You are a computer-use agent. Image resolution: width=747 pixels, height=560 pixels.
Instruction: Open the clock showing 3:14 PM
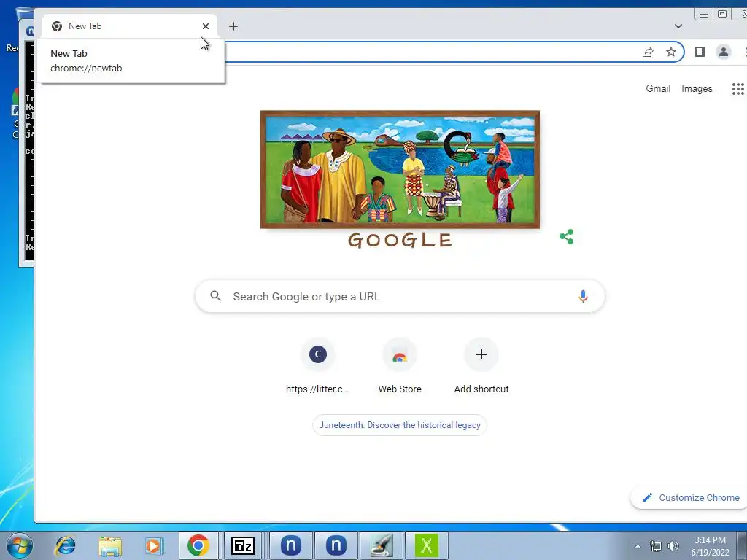(710, 546)
